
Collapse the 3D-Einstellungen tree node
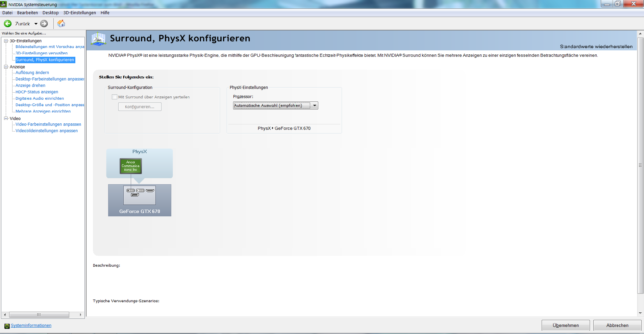pyautogui.click(x=6, y=41)
